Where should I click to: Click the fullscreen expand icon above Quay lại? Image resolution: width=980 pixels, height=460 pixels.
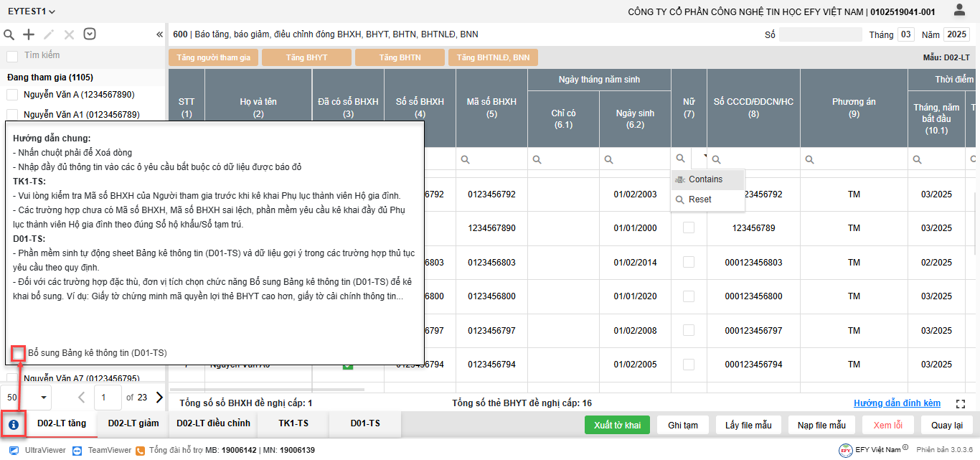coord(961,404)
